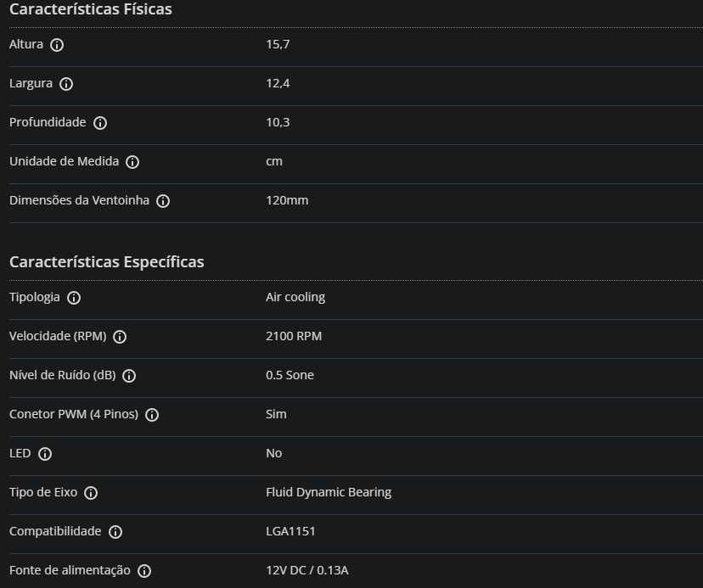Image resolution: width=703 pixels, height=588 pixels.
Task: Click the info icon next to Profundidade
Action: (x=100, y=123)
